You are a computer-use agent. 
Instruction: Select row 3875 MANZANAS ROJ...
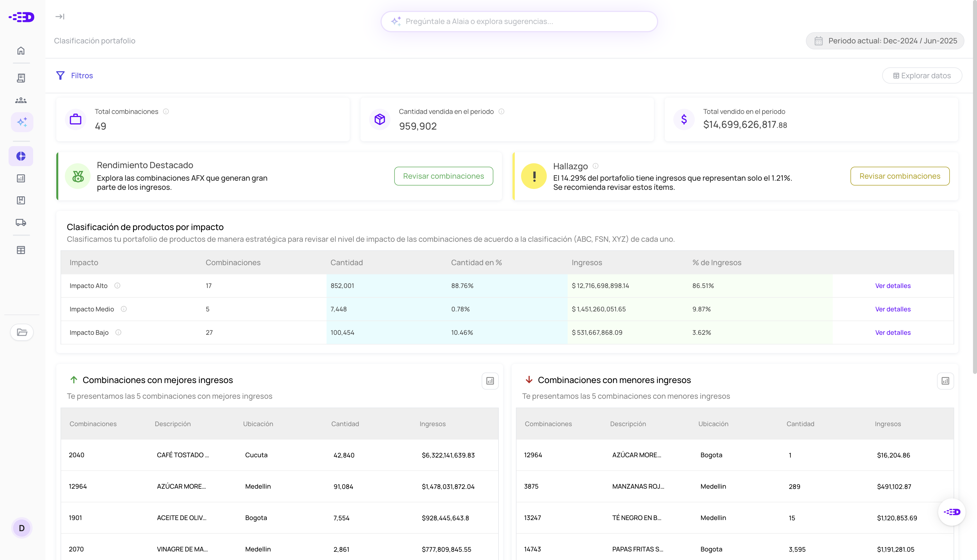coord(735,487)
